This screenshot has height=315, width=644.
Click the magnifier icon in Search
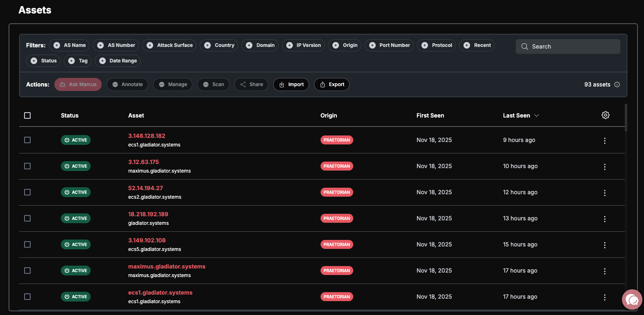[525, 47]
